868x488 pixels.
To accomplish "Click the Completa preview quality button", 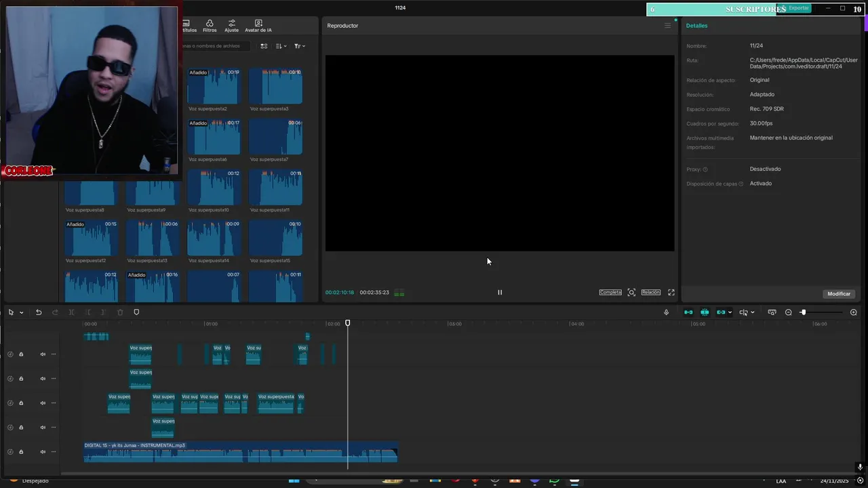I will click(610, 293).
